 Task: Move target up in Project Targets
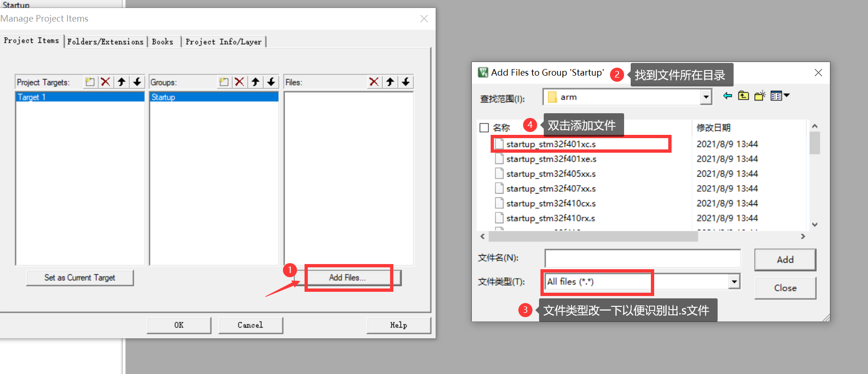[121, 82]
